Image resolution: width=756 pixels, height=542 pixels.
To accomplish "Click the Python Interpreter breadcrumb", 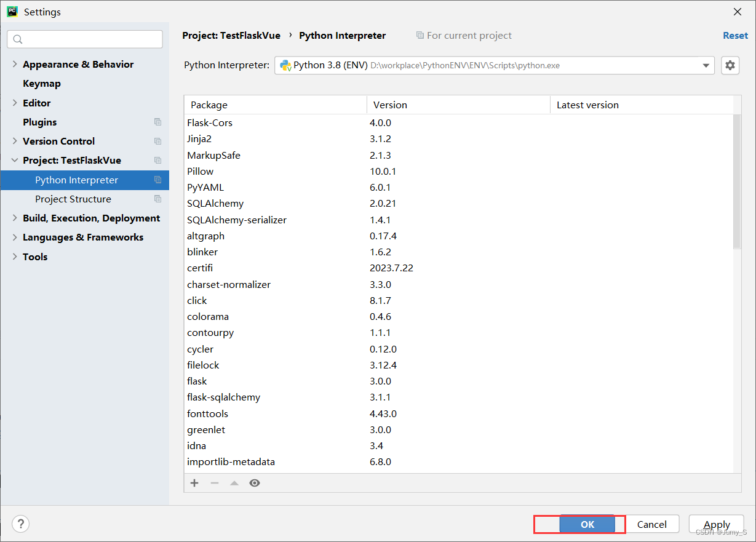I will [342, 35].
